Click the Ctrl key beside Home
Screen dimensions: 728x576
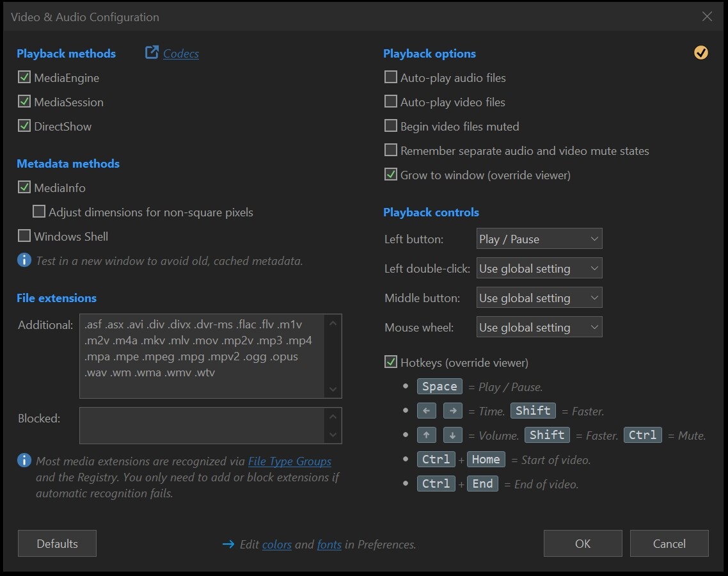pyautogui.click(x=436, y=460)
